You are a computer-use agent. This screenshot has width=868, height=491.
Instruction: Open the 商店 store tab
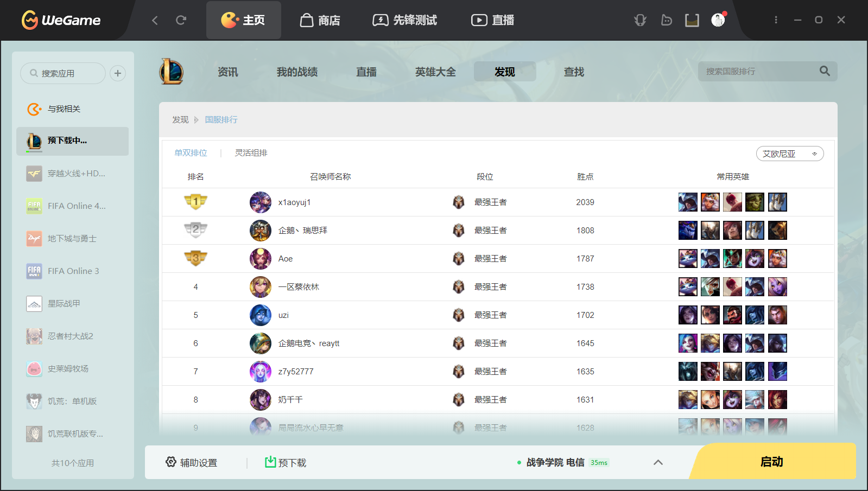[320, 20]
